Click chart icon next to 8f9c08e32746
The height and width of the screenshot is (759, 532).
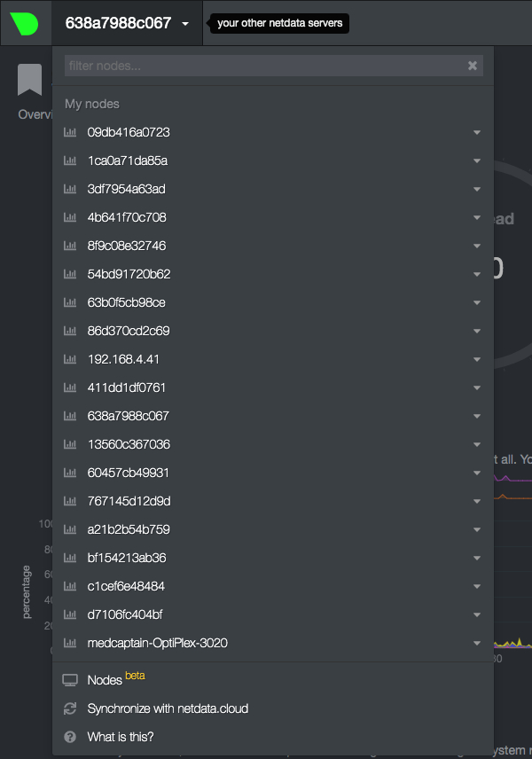point(70,246)
